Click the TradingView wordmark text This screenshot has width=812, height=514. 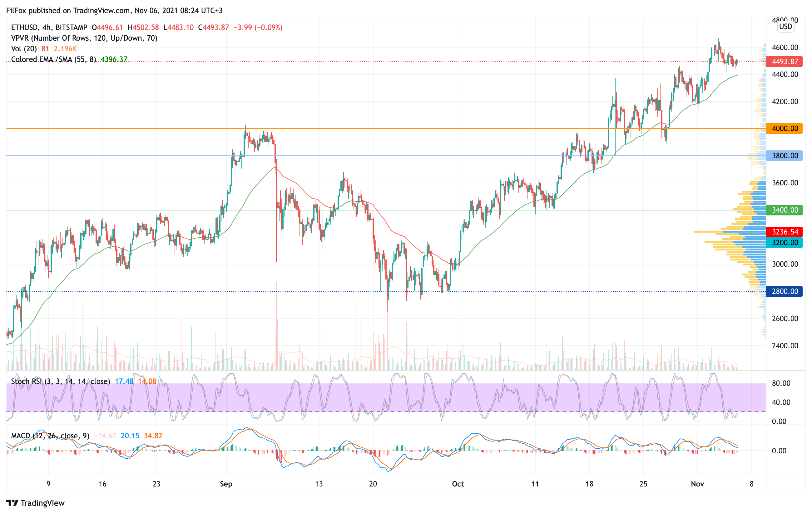[x=42, y=503]
